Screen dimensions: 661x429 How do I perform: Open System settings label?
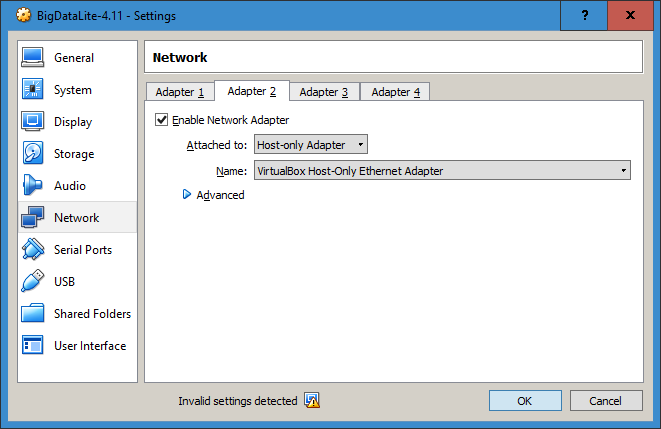pyautogui.click(x=73, y=90)
